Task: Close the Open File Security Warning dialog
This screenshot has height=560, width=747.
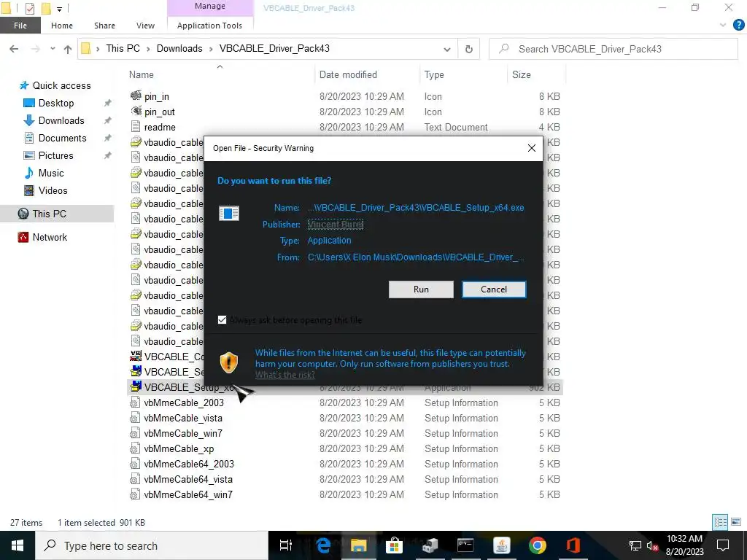Action: click(x=531, y=148)
